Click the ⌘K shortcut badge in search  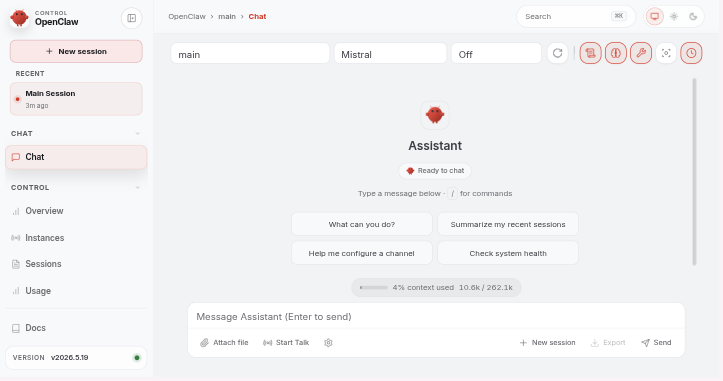point(619,16)
